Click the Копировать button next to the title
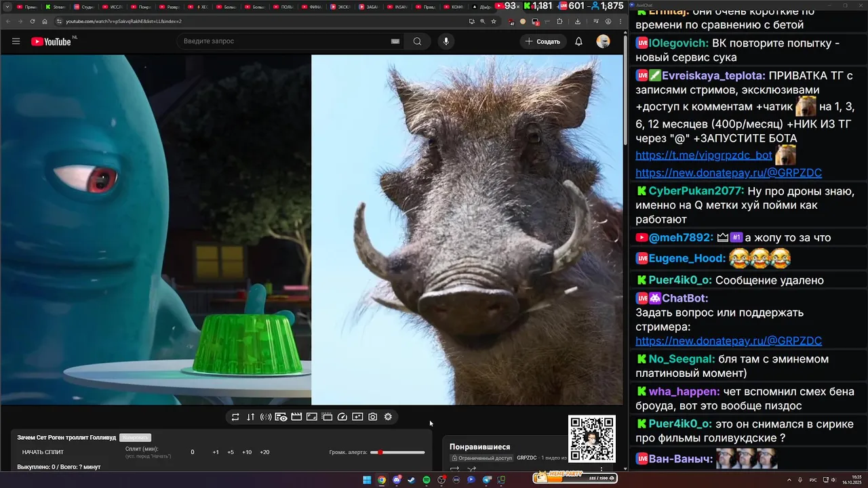 click(x=135, y=438)
